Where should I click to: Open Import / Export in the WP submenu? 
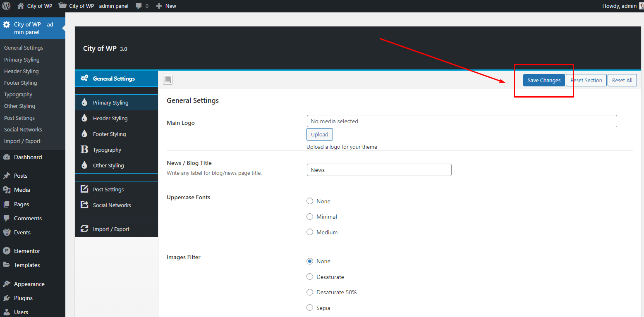pyautogui.click(x=22, y=141)
